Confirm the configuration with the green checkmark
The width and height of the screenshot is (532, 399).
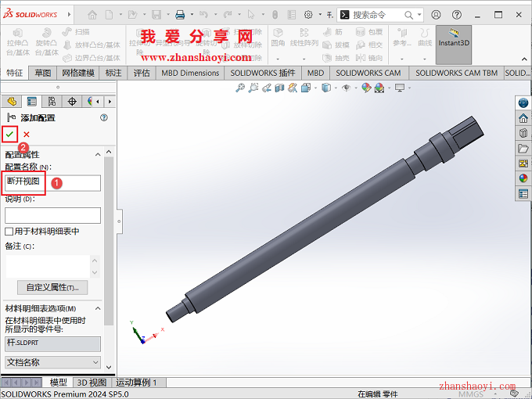coord(9,135)
